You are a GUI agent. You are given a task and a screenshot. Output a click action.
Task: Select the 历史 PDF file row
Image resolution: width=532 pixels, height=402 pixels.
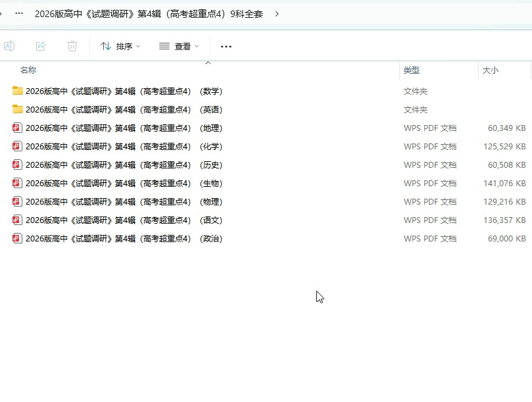(x=124, y=164)
